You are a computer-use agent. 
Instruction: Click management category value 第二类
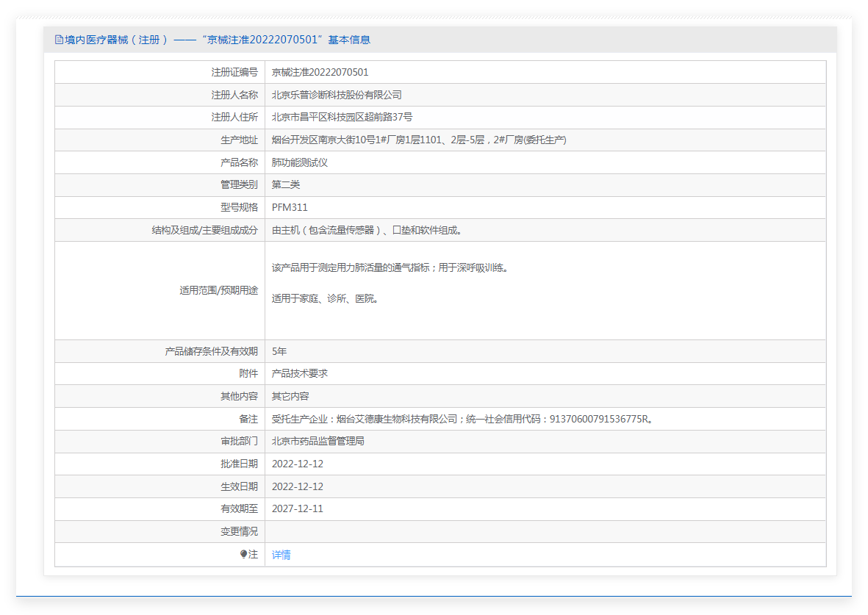coord(286,185)
